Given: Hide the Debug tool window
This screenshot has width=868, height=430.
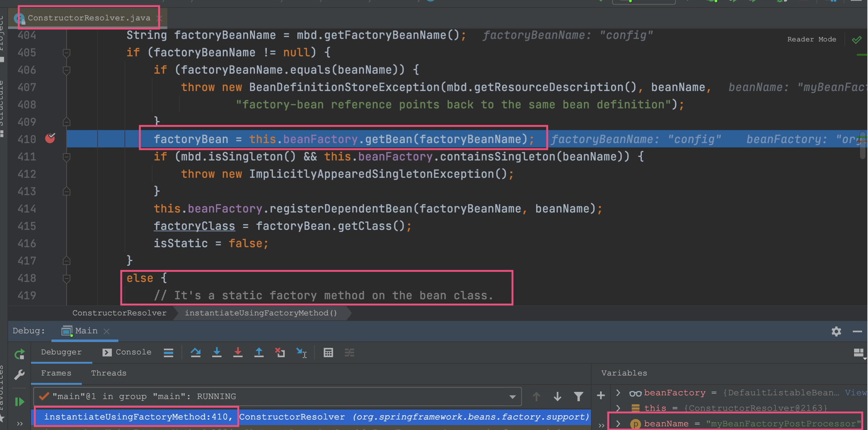Looking at the screenshot, I should click(x=857, y=332).
